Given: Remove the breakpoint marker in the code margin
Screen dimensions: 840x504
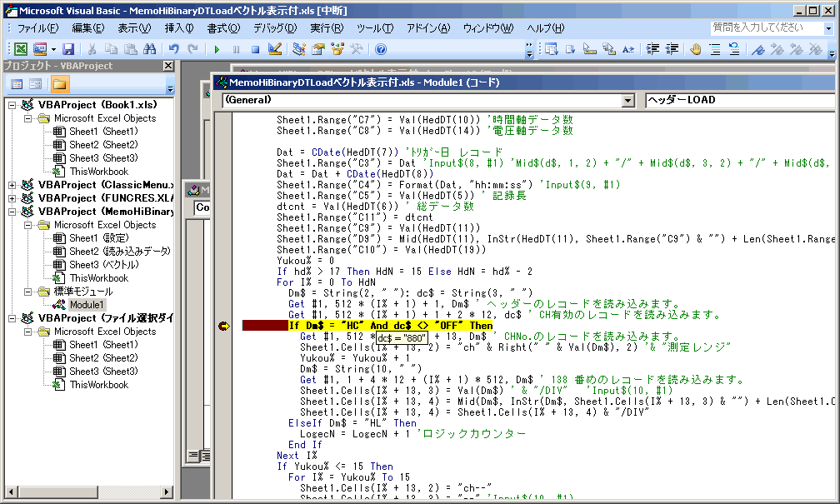Looking at the screenshot, I should pyautogui.click(x=222, y=326).
